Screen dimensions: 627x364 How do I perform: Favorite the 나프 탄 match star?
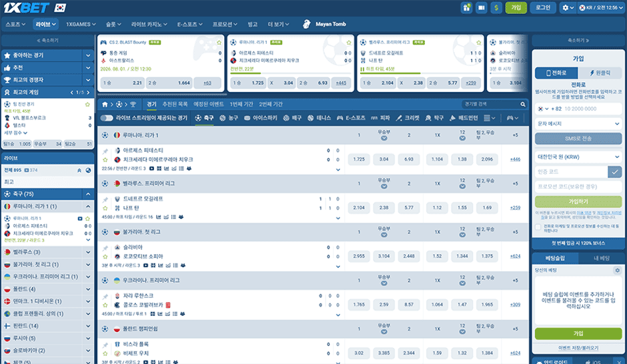105,208
